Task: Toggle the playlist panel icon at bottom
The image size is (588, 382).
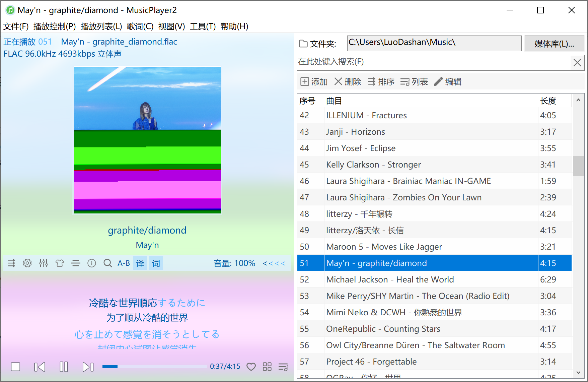Action: (283, 367)
